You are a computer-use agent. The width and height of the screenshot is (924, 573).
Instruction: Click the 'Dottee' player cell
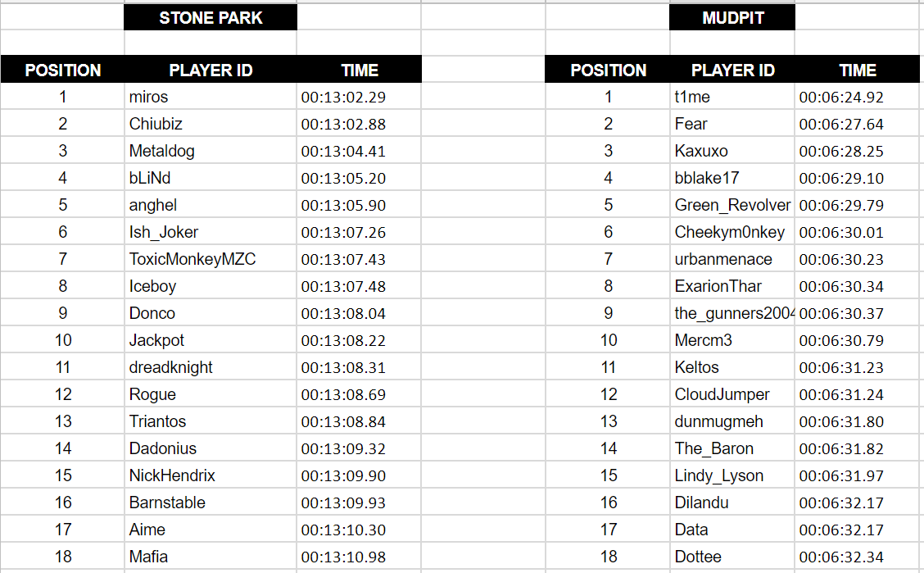click(732, 557)
